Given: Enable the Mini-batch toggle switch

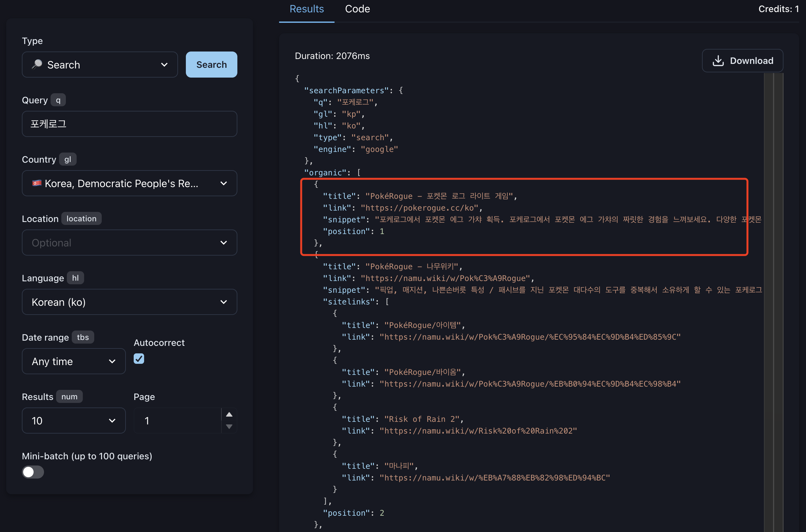Looking at the screenshot, I should 33,472.
